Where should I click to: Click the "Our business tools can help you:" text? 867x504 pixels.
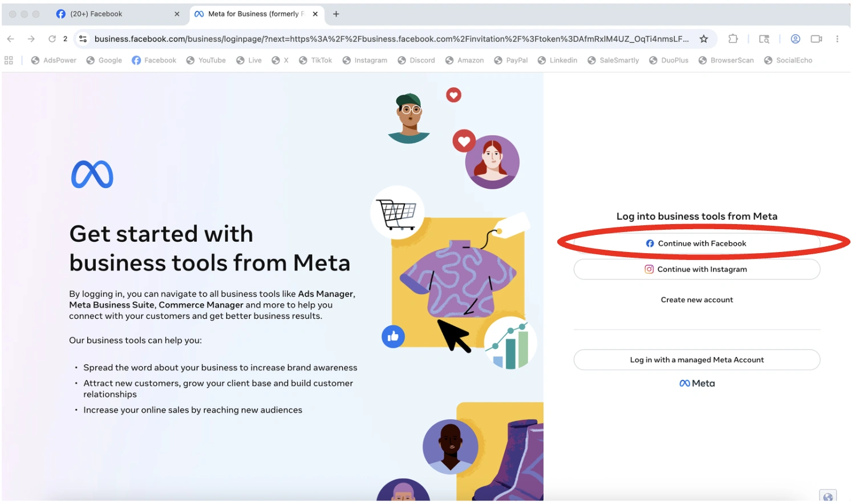pos(135,340)
